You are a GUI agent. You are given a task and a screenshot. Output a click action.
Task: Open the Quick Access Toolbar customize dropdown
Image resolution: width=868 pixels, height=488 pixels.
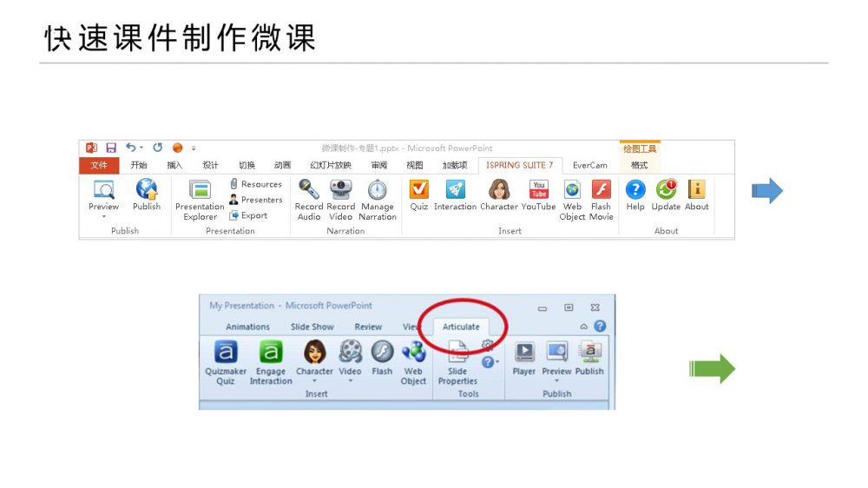point(194,148)
